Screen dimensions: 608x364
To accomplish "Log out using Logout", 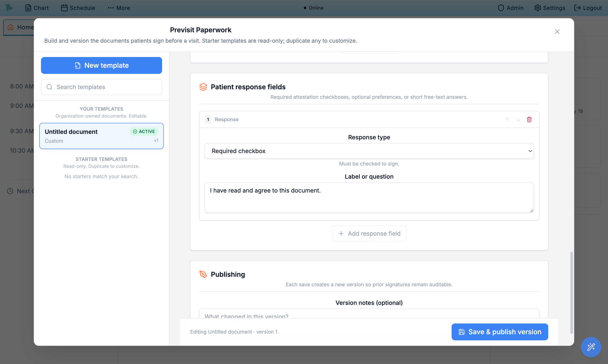I will pos(588,8).
